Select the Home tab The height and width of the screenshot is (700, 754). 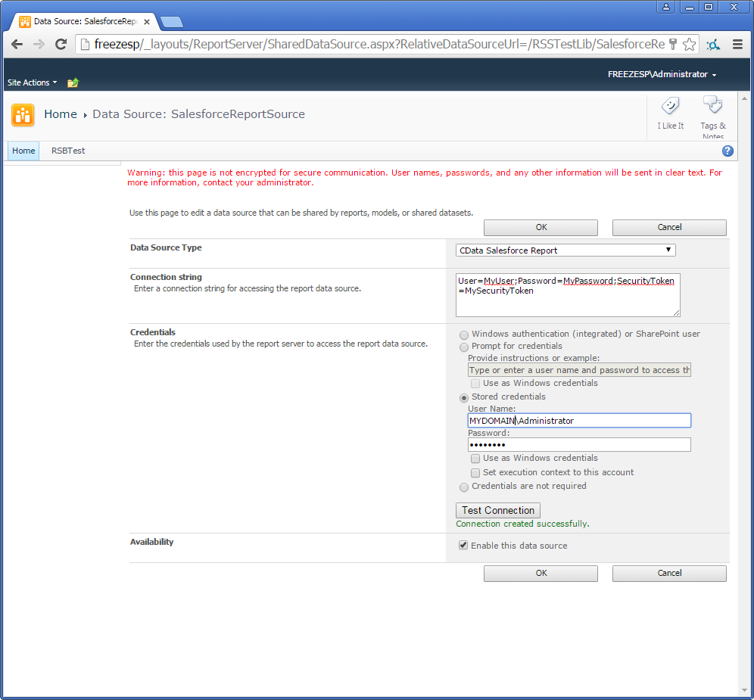tap(23, 151)
